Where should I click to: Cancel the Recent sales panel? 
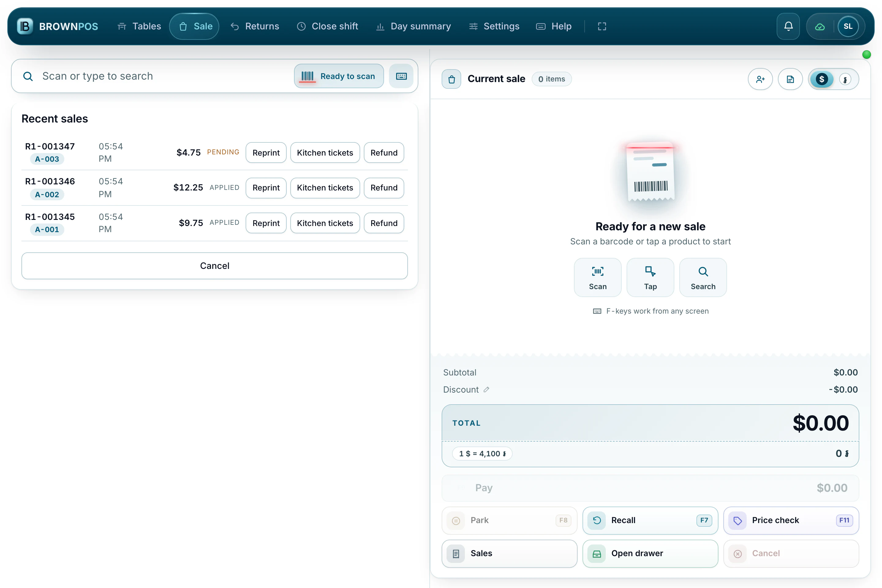214,266
